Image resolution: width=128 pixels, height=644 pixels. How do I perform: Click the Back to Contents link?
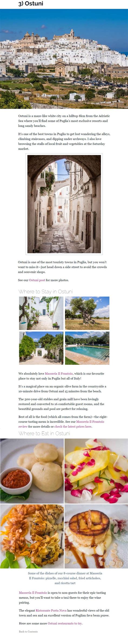(x=28, y=632)
